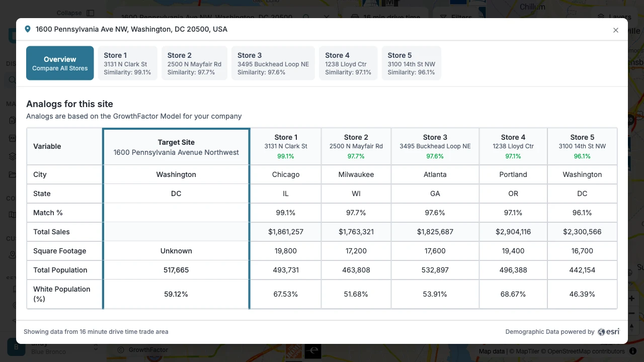Click the search magnifier in the address bar

pos(306,17)
